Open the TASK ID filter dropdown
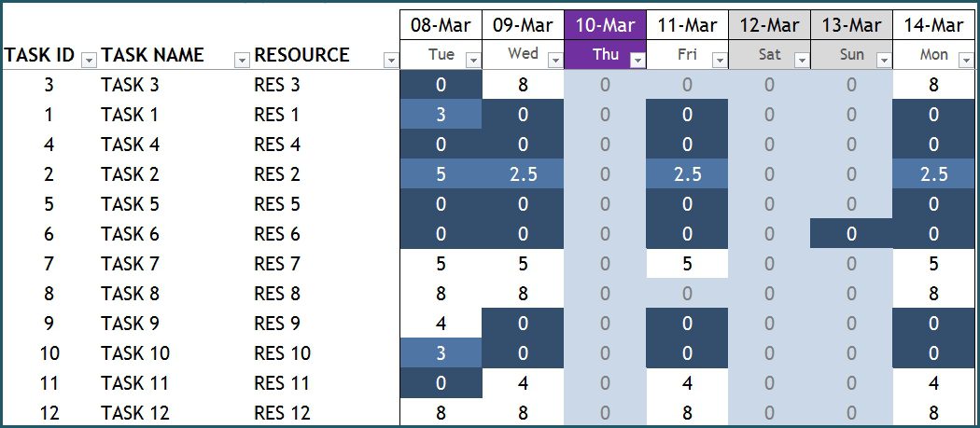This screenshot has width=980, height=428. point(90,60)
